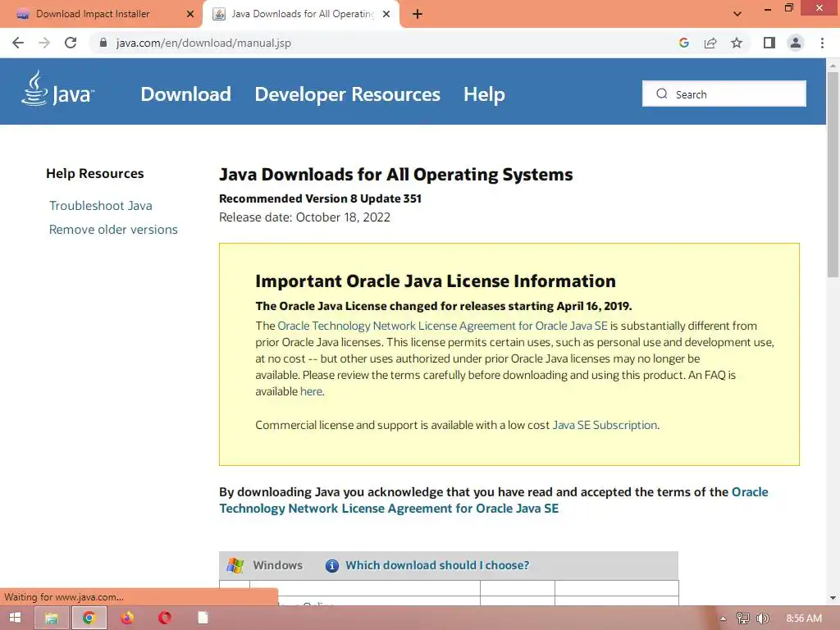Viewport: 840px width, 630px height.
Task: Click the 8:56 AM taskbar clock
Action: (x=804, y=619)
